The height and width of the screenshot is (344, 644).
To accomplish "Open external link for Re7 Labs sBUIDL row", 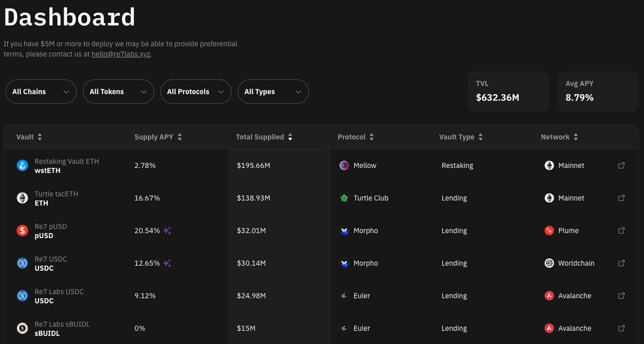I will (x=621, y=328).
